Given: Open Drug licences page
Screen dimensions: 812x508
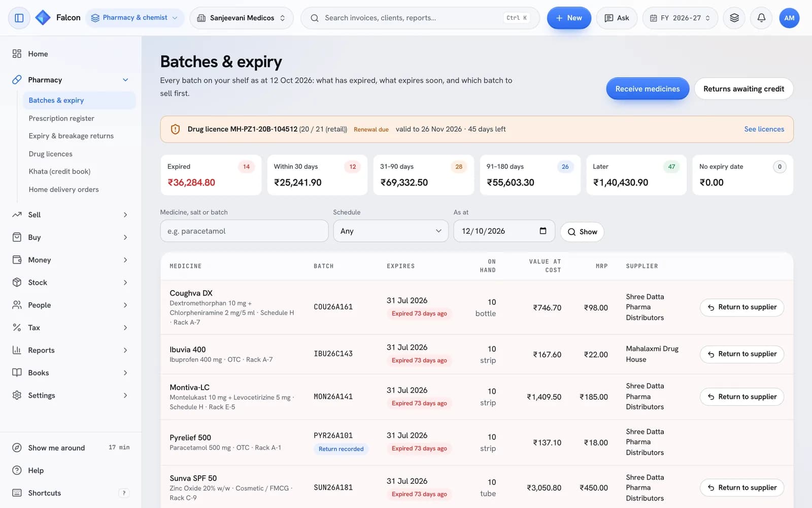Looking at the screenshot, I should tap(79, 154).
